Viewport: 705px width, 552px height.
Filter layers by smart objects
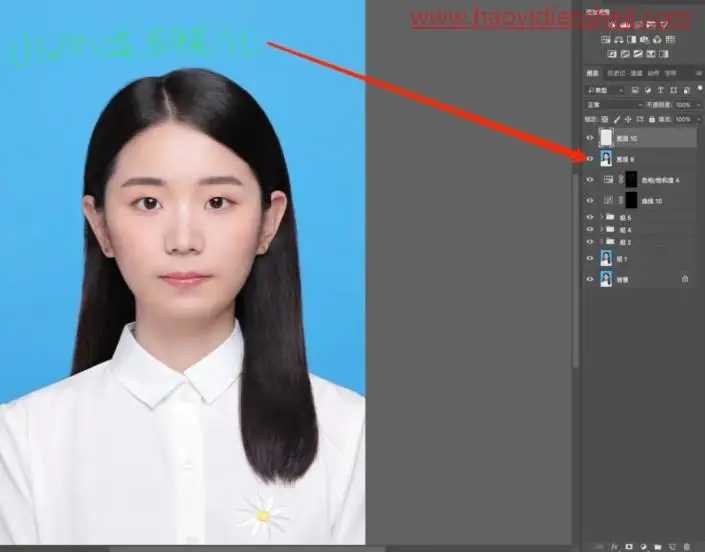[x=687, y=90]
